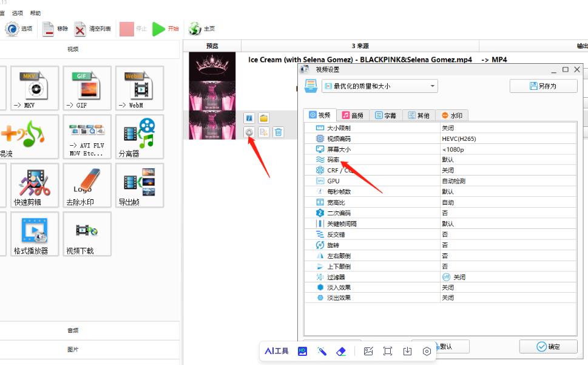This screenshot has height=365, width=588.
Task: Click the download icon in floating bar
Action: [x=407, y=352]
